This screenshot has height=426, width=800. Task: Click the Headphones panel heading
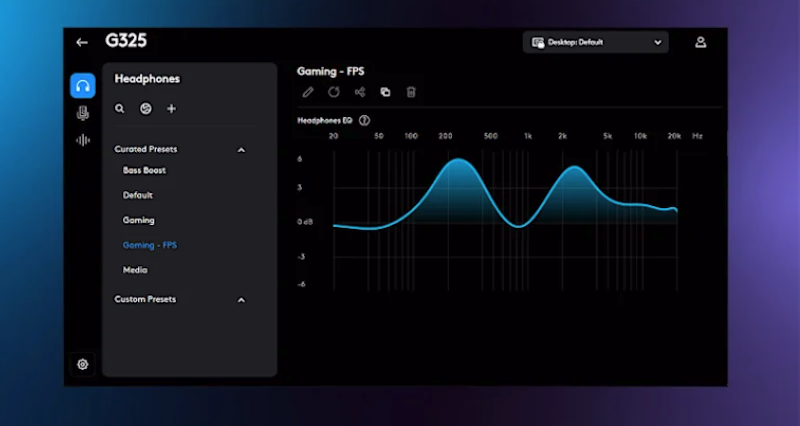(x=147, y=79)
